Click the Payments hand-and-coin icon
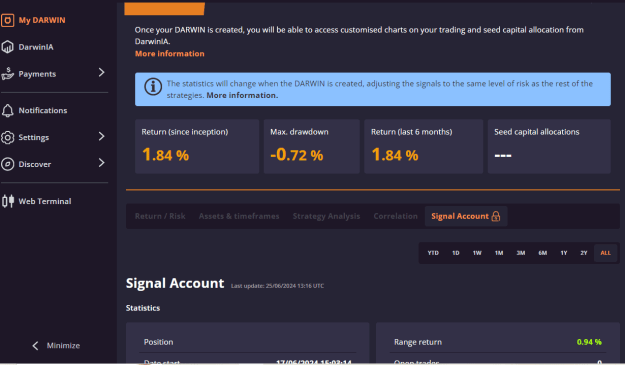This screenshot has height=365, width=625. 7,73
